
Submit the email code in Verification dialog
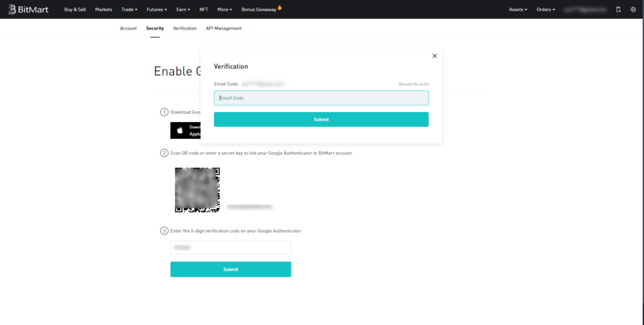click(x=321, y=119)
